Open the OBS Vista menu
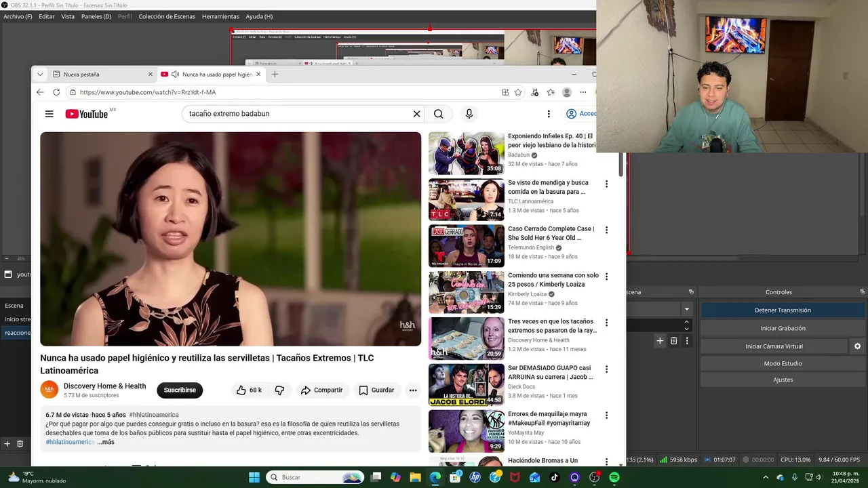The height and width of the screenshot is (488, 868). point(68,16)
